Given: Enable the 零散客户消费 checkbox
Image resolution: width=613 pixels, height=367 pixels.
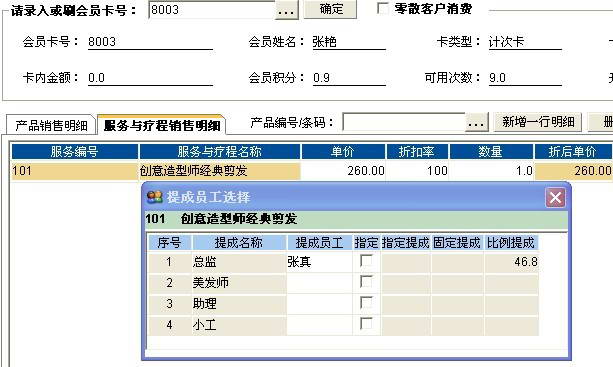Looking at the screenshot, I should coord(383,8).
